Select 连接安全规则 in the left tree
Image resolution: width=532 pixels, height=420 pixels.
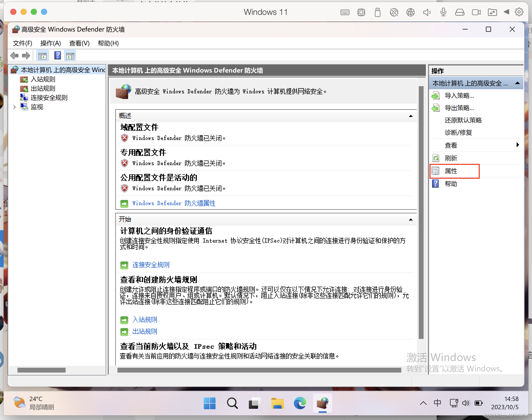49,98
